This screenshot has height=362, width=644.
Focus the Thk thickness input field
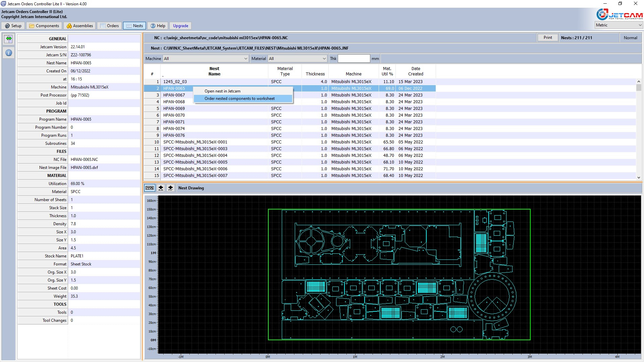(x=354, y=59)
